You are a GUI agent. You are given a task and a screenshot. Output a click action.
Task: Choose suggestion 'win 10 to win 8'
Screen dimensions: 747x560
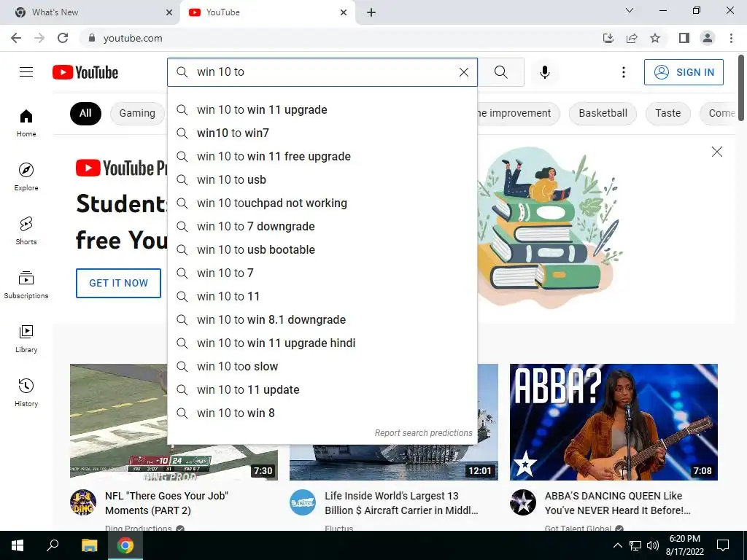322,413
